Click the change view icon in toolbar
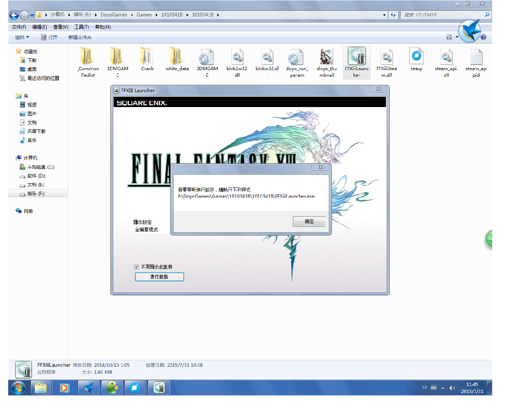 (x=449, y=37)
